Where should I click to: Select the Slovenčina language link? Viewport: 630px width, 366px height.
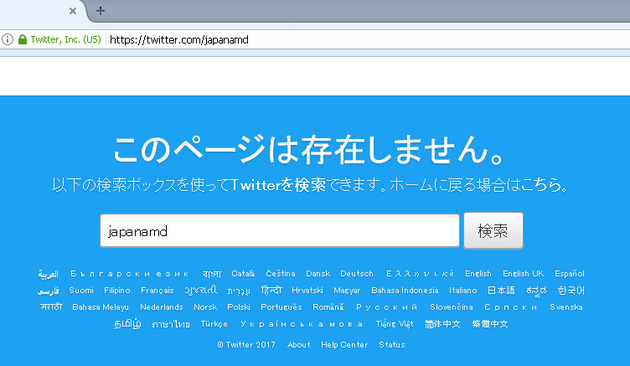[x=451, y=307]
